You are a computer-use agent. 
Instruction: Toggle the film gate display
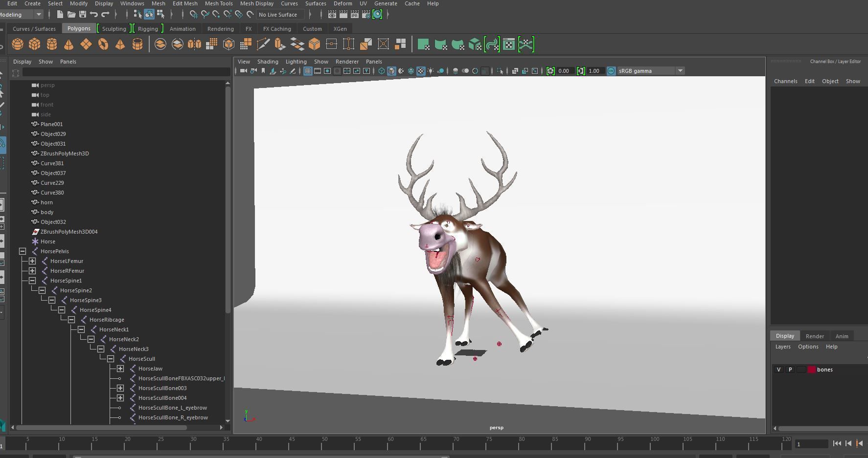coord(318,71)
